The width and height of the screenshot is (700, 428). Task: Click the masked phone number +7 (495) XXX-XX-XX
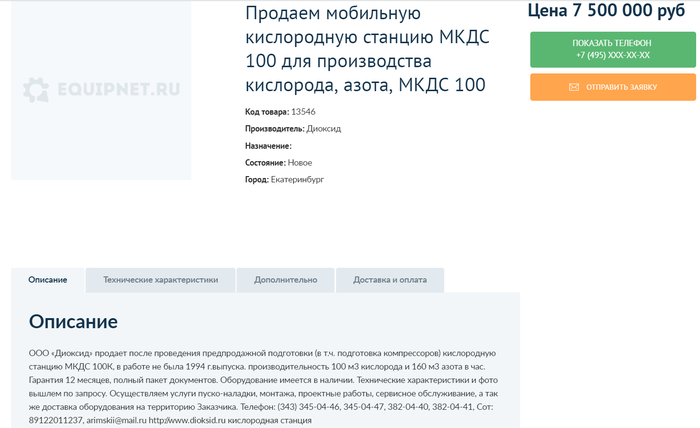612,55
